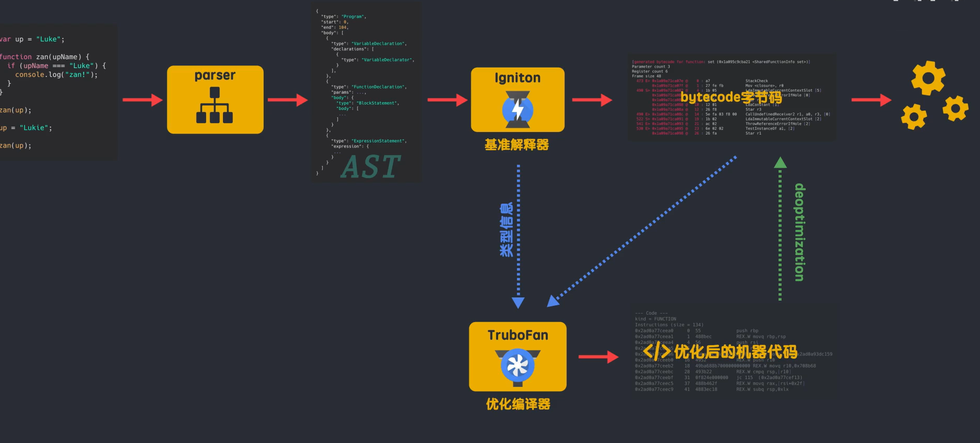980x443 pixels.
Task: Click the 'up = "Lukie";' code line
Action: pos(26,128)
